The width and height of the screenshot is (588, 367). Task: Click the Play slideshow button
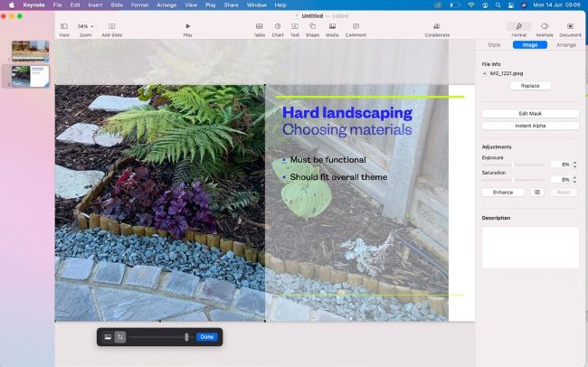[187, 27]
